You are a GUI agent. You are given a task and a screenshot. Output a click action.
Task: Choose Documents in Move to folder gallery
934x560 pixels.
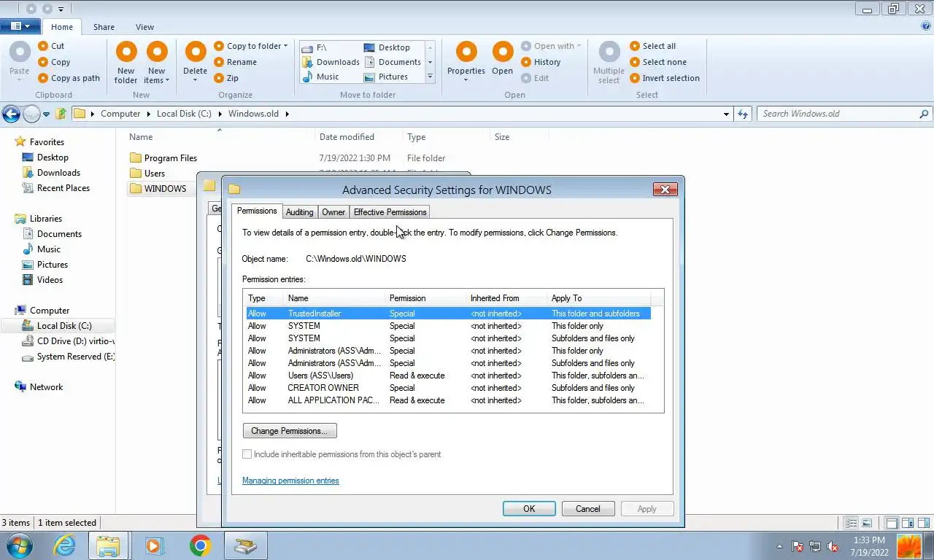[393, 62]
